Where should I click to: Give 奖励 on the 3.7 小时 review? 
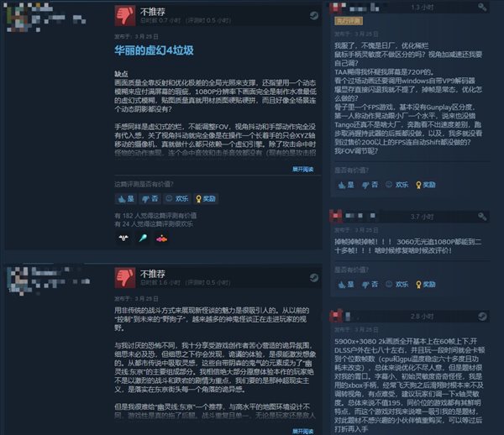426,285
